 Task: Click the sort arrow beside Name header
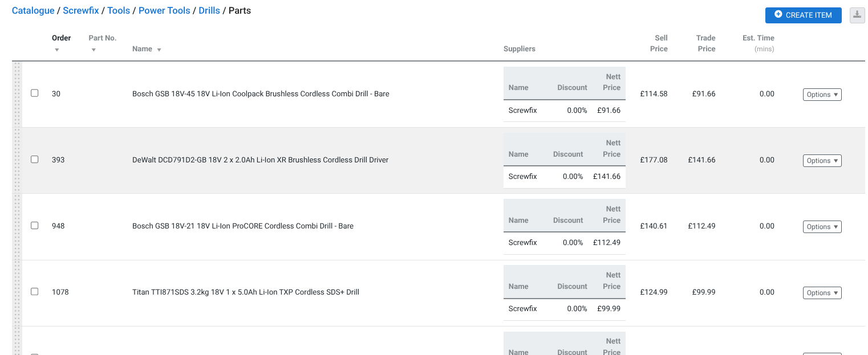159,50
